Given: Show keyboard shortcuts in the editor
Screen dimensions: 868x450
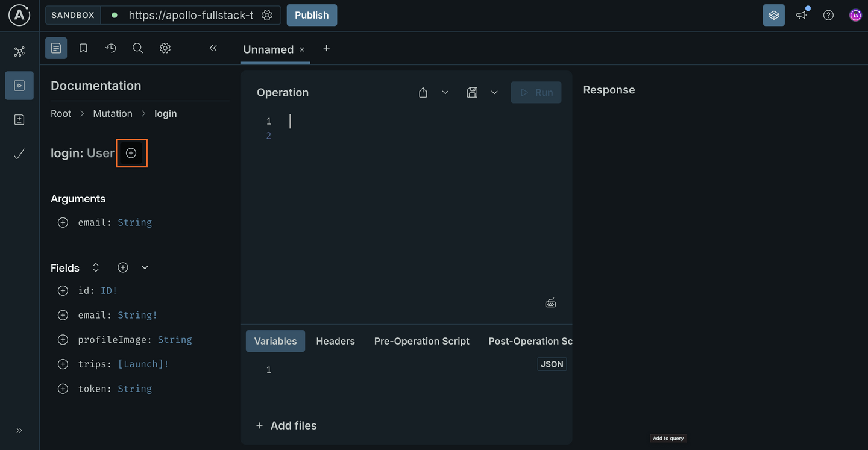Looking at the screenshot, I should 550,302.
